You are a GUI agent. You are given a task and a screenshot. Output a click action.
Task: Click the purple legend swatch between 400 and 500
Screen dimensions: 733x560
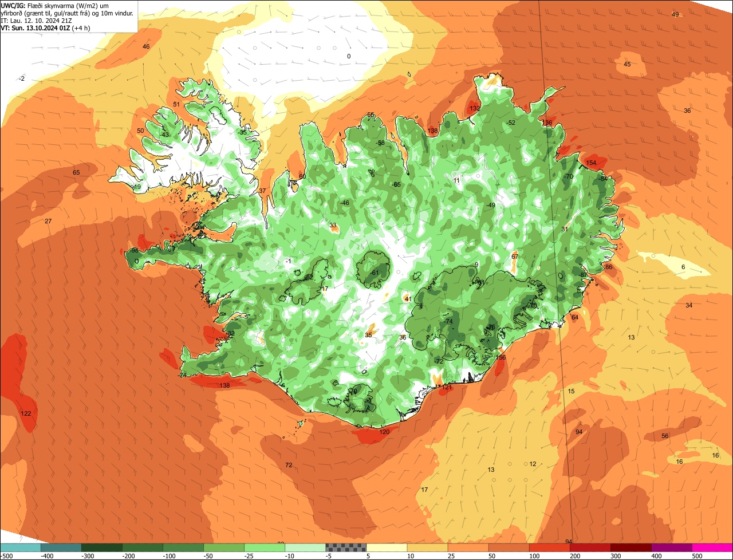click(672, 547)
